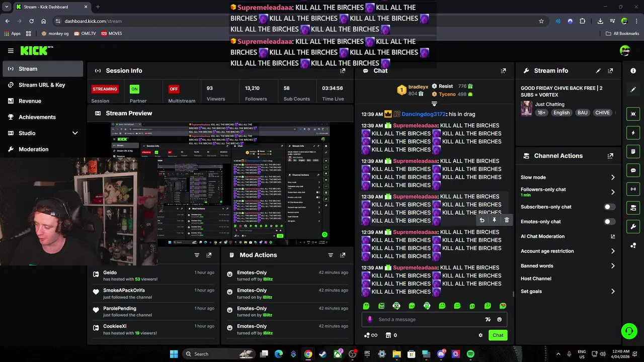
Task: Open the monkey og bookmark
Action: [x=55, y=34]
